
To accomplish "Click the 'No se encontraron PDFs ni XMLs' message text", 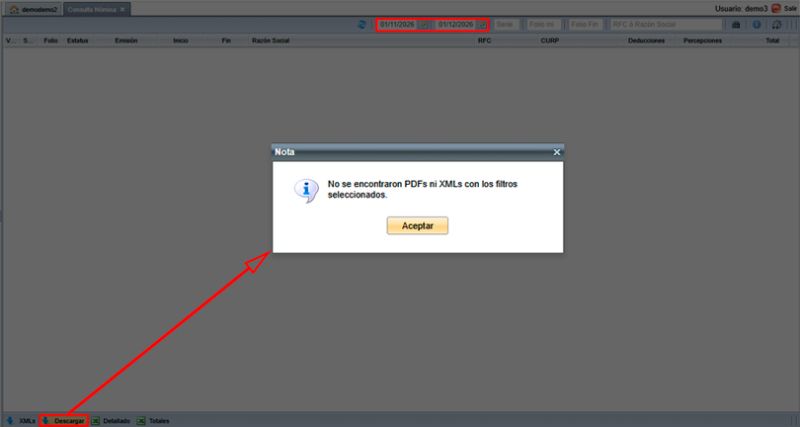I will coord(422,189).
